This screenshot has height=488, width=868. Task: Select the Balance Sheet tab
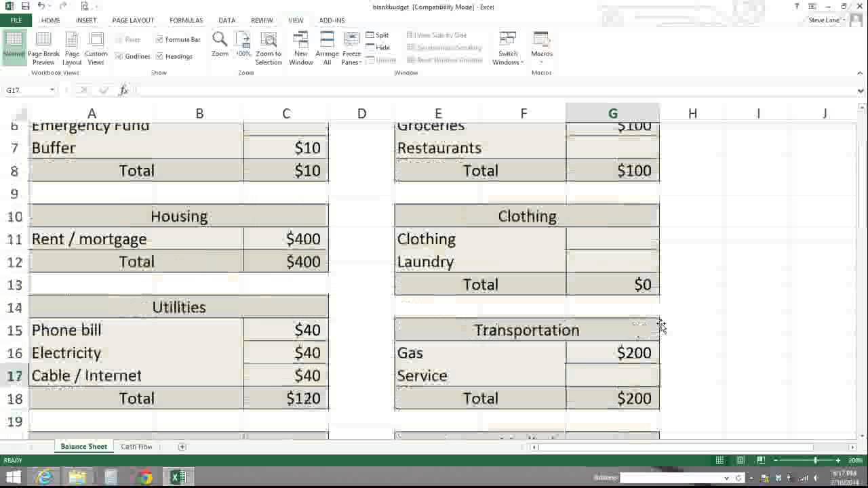(83, 447)
